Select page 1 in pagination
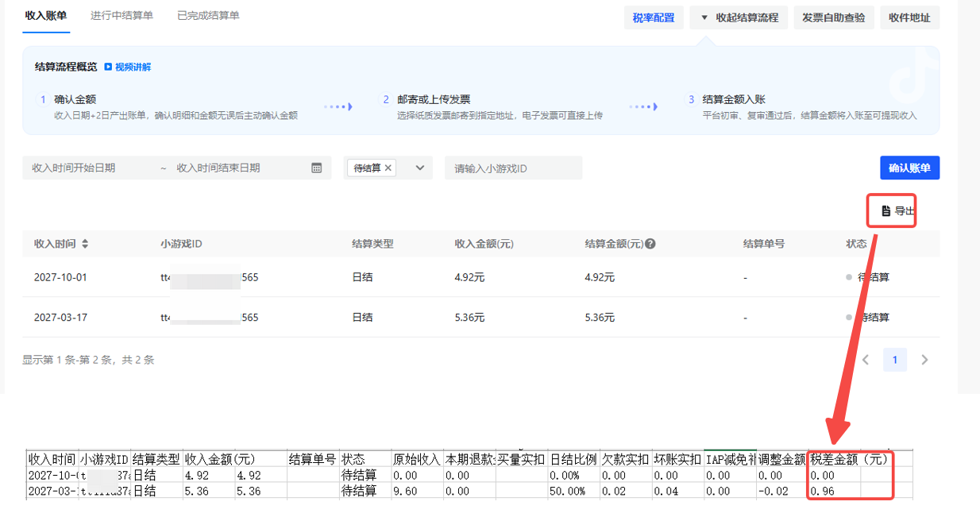This screenshot has width=980, height=517. (895, 360)
